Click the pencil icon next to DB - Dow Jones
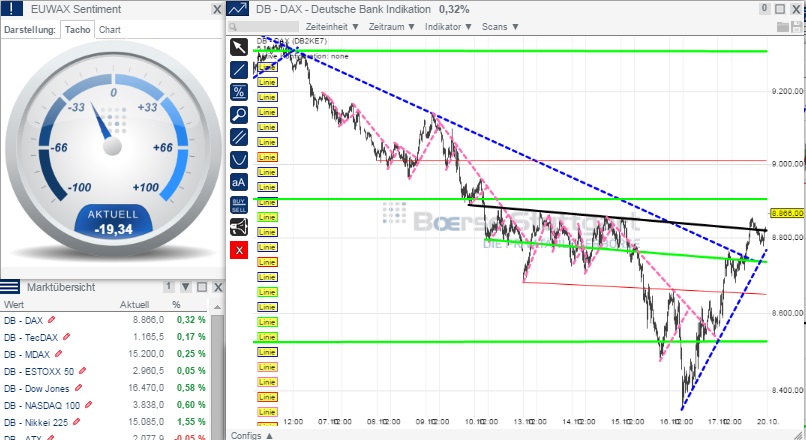This screenshot has width=806, height=440. click(x=78, y=388)
